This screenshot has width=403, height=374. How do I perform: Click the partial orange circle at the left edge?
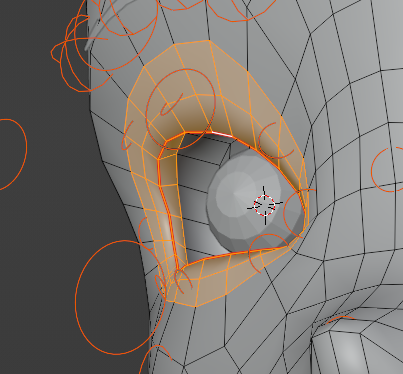pos(13,154)
